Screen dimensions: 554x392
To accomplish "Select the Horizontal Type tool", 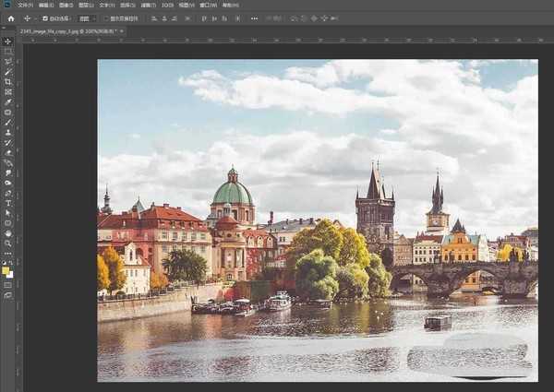I will pyautogui.click(x=7, y=203).
